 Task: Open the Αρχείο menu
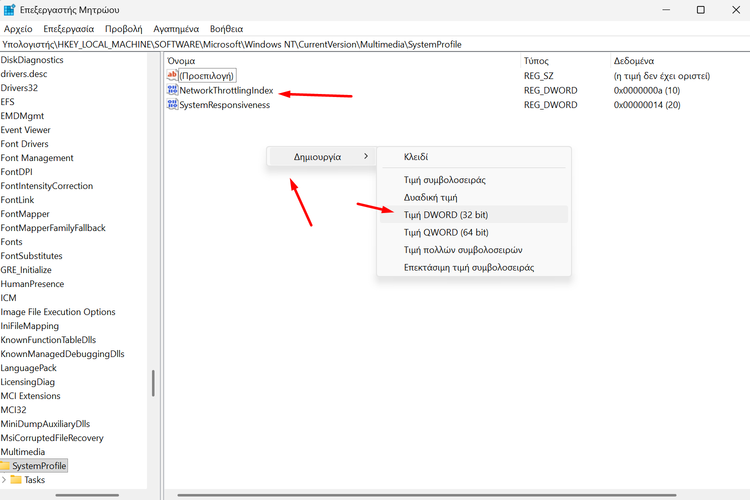point(18,30)
